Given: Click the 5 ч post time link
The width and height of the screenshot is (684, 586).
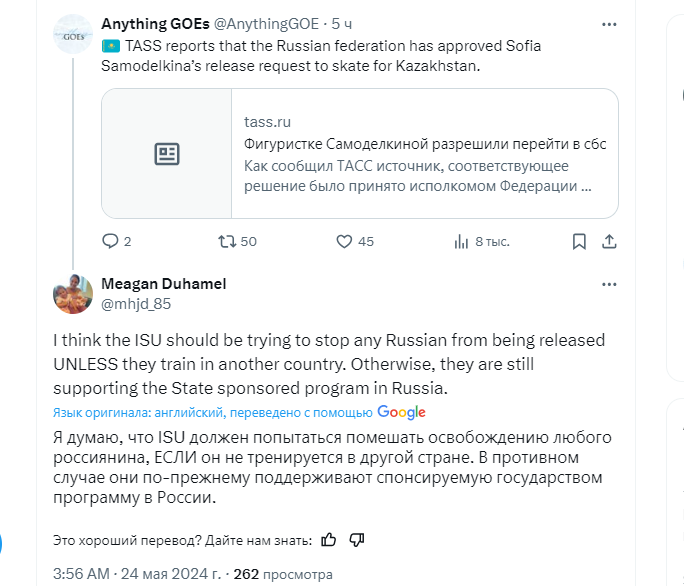Looking at the screenshot, I should point(343,22).
